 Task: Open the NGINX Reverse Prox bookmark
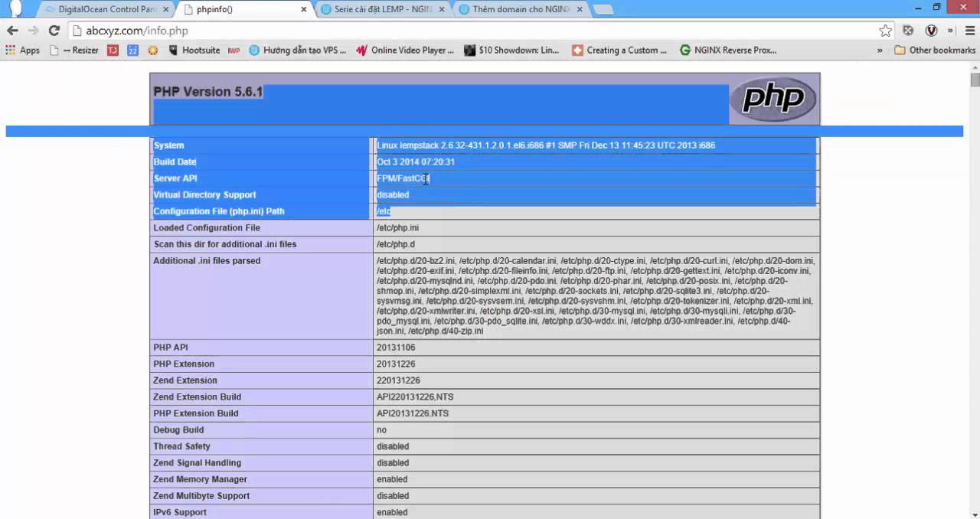pyautogui.click(x=727, y=51)
